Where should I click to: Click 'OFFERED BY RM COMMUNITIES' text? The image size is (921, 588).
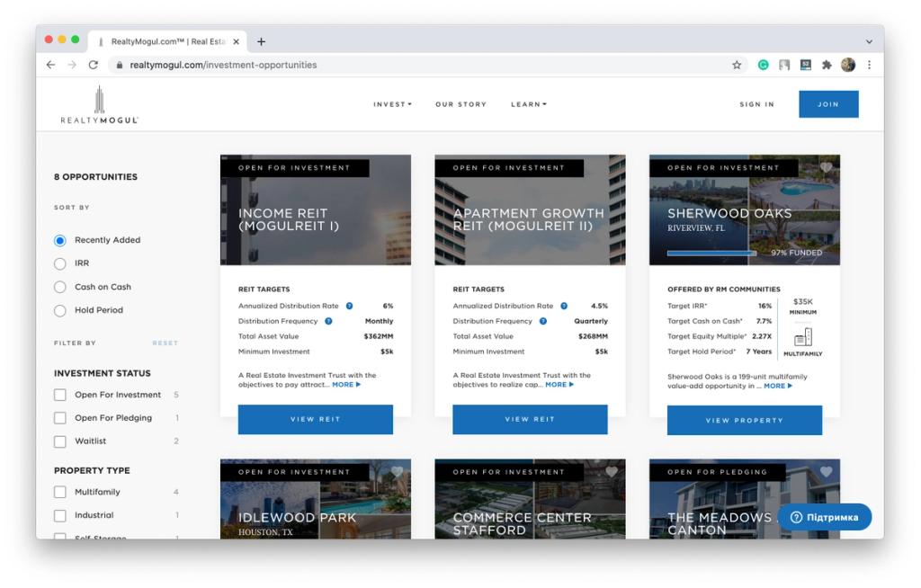pyautogui.click(x=724, y=289)
